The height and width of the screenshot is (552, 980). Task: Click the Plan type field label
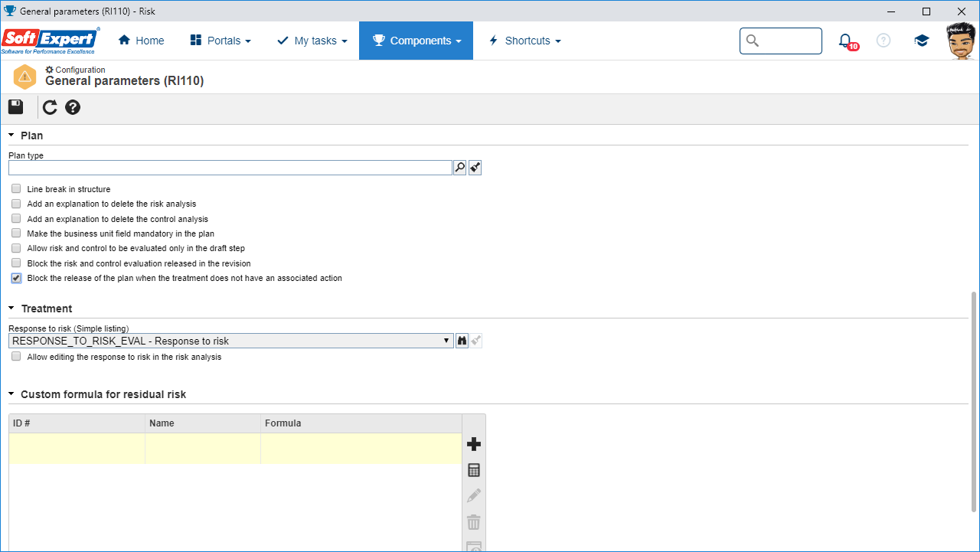(x=26, y=155)
